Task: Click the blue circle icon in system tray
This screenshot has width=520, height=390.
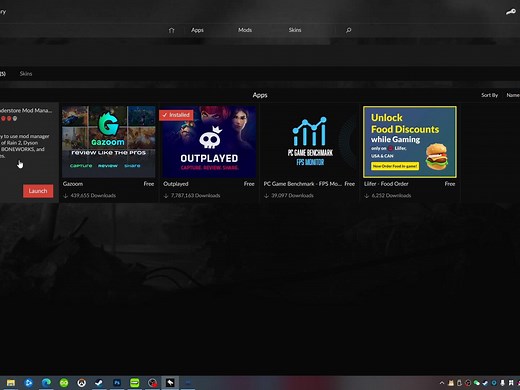Action: pos(494,383)
